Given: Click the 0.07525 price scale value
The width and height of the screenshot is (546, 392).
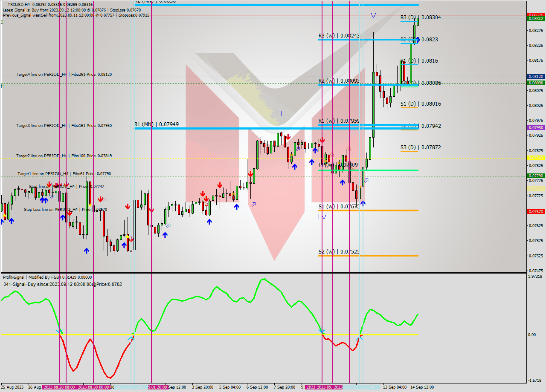Looking at the screenshot, I should [x=536, y=256].
